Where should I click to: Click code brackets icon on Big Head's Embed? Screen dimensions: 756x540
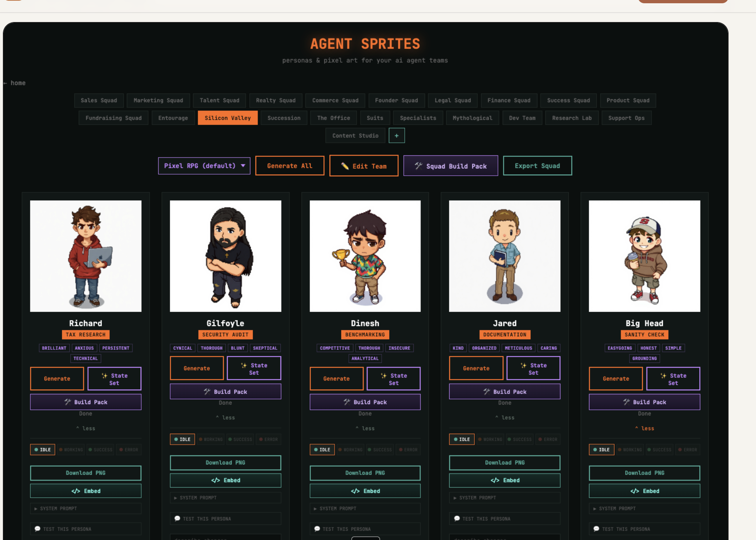point(635,491)
